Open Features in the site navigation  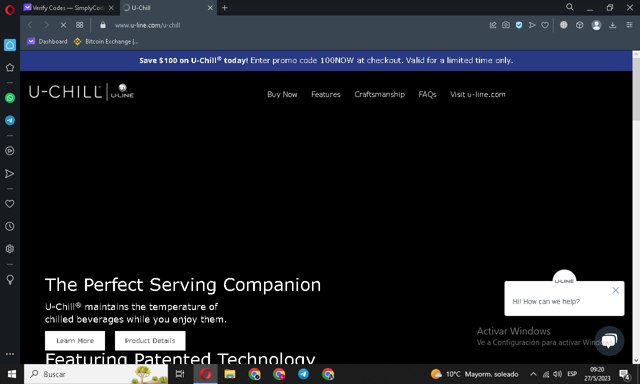(326, 94)
